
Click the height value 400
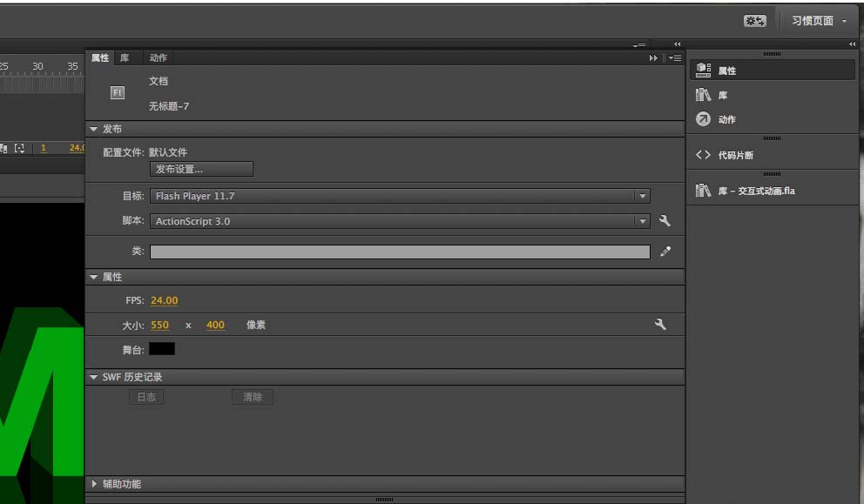coord(215,325)
